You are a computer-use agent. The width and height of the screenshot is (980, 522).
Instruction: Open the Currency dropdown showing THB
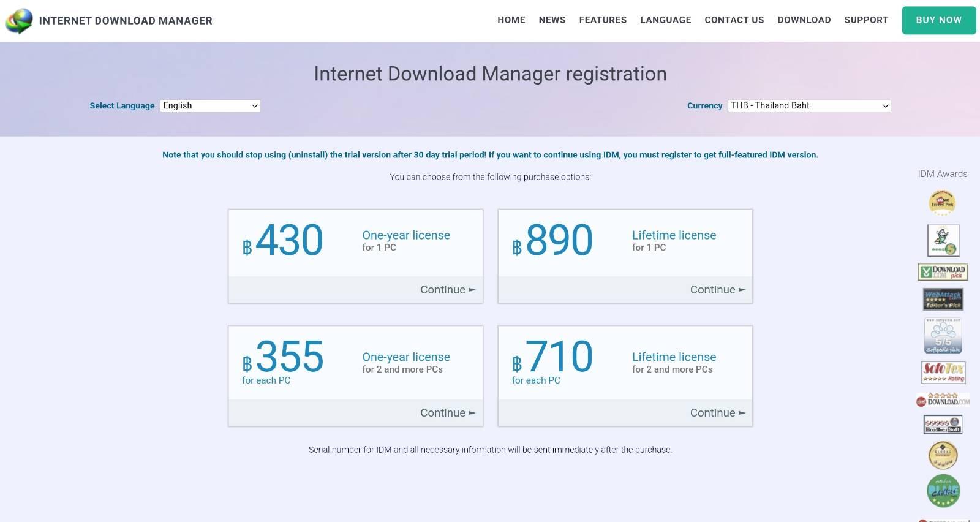click(809, 105)
